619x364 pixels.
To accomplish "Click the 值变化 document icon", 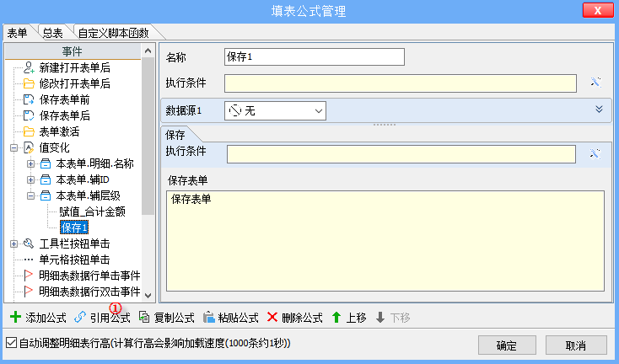I will (x=29, y=147).
